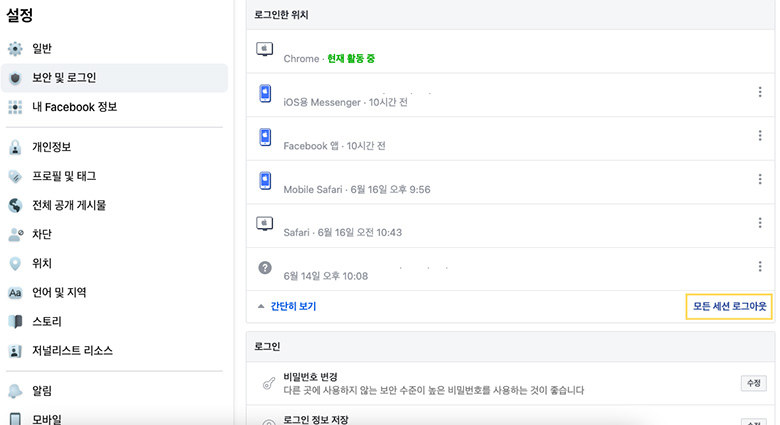Click the desktop device icon for Chrome session
Viewport: 780px width, 425px height.
[265, 49]
